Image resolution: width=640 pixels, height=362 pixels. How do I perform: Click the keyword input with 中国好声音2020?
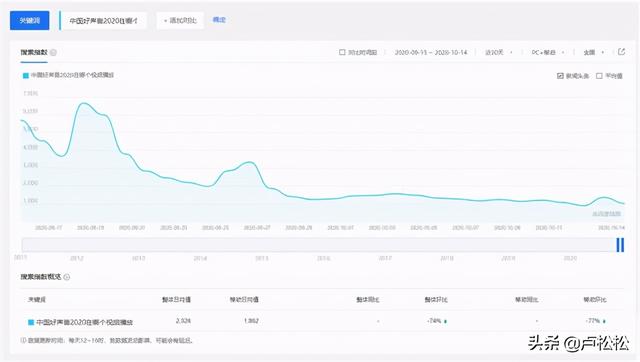pos(103,20)
